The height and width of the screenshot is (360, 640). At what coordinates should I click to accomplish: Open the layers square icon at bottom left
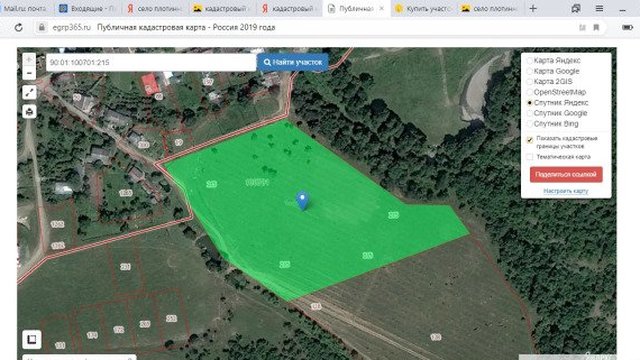click(32, 339)
